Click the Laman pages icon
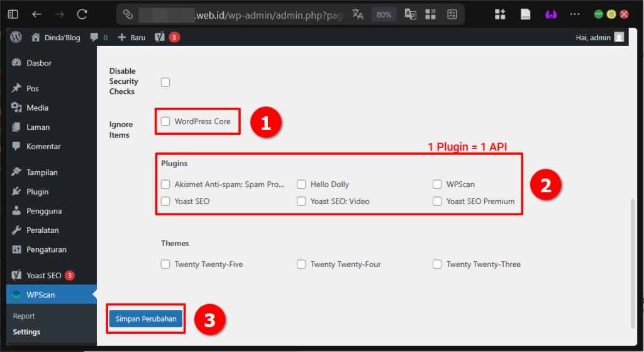Screen dimensions: 644x352 (x=16, y=127)
